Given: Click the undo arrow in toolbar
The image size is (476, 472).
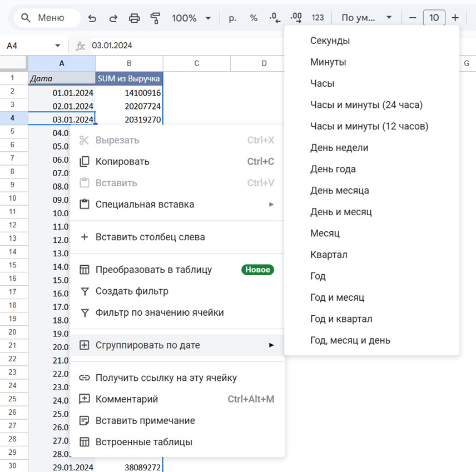Looking at the screenshot, I should coord(92,18).
